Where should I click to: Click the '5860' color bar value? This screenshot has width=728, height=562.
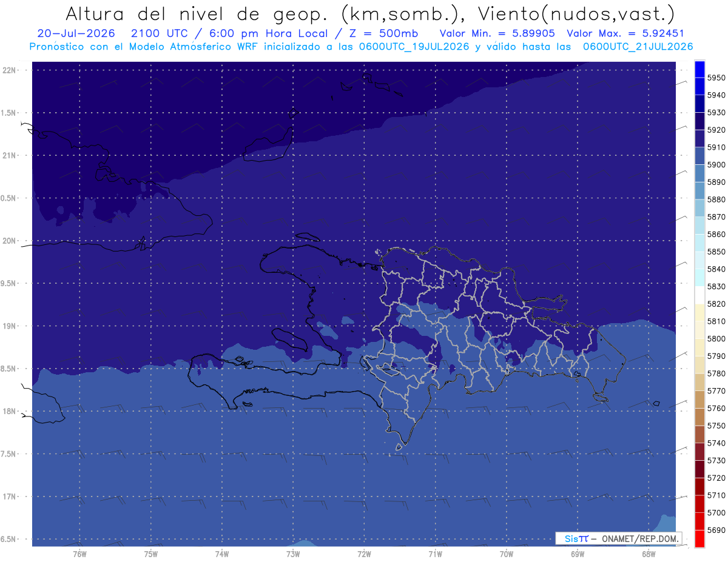(716, 234)
